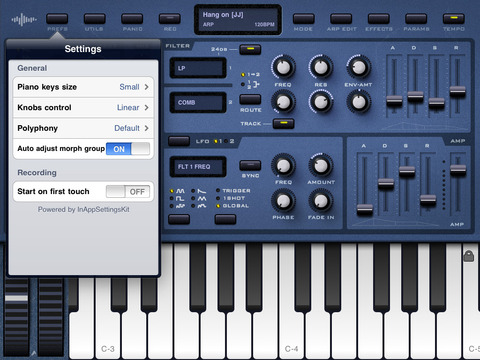Toggle the filter TRACK button

pos(283,123)
